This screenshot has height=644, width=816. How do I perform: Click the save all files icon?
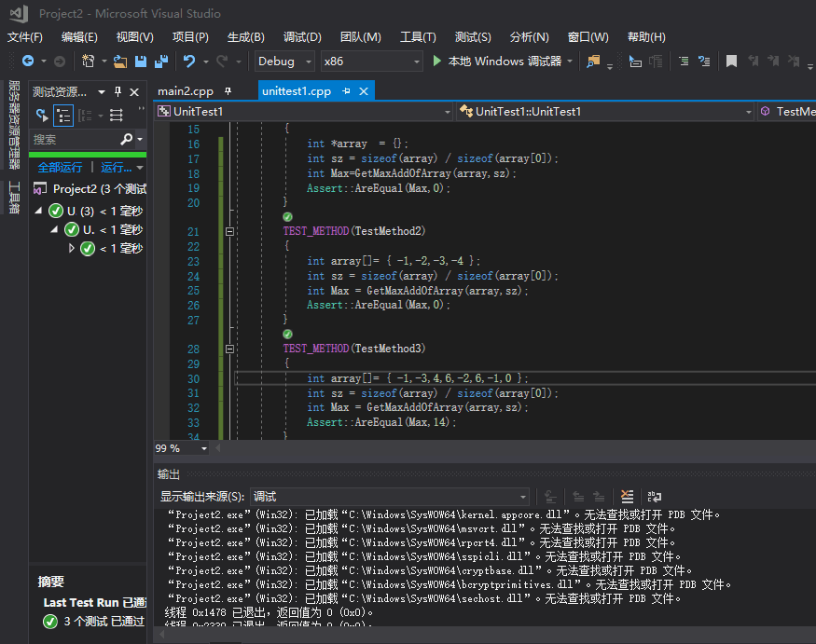(x=161, y=62)
